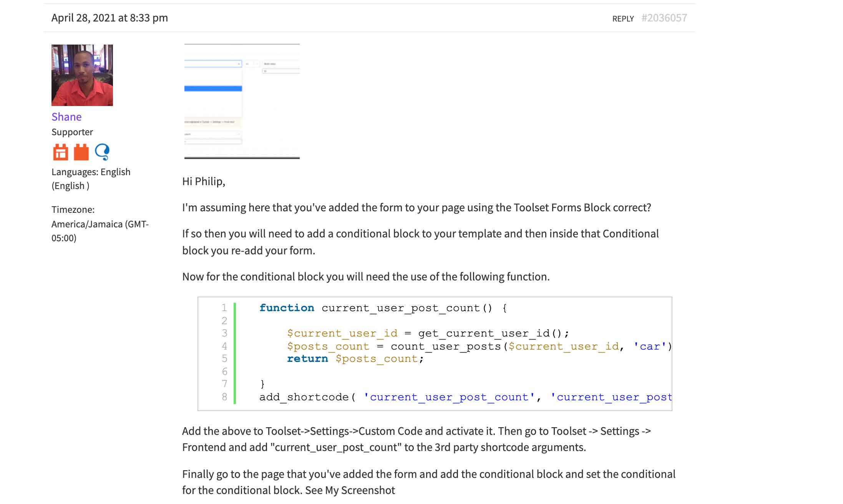Click the "If so then you will need" line
843x504 pixels.
click(x=421, y=234)
